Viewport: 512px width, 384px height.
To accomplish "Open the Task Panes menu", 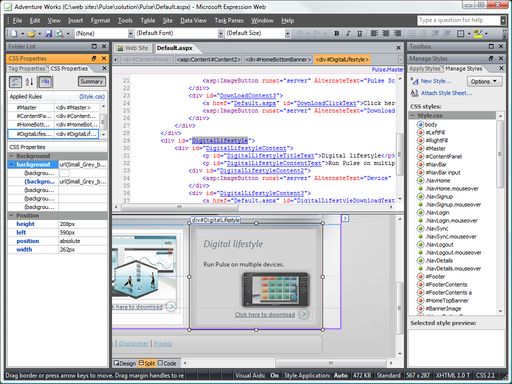I will [229, 21].
